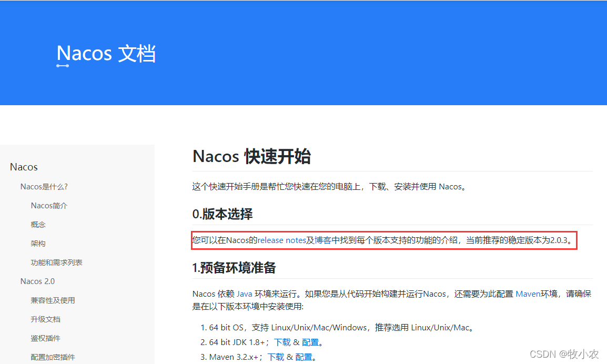Viewport: 607px width, 364px height.
Task: Open the Nacos是什么? sidebar item
Action: click(44, 187)
